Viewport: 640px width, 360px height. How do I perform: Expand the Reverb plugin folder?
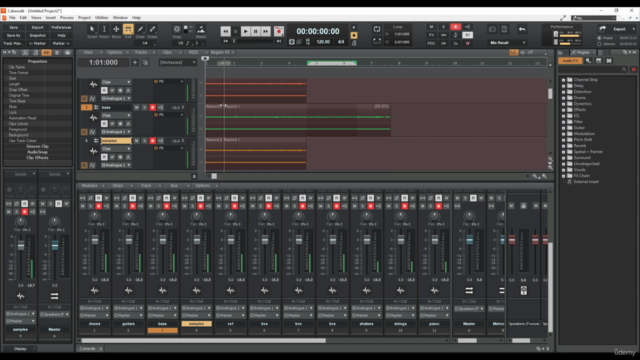(564, 146)
